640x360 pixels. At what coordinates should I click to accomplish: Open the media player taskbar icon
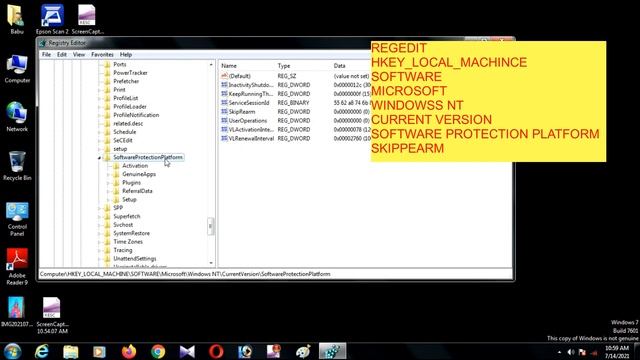point(99,351)
